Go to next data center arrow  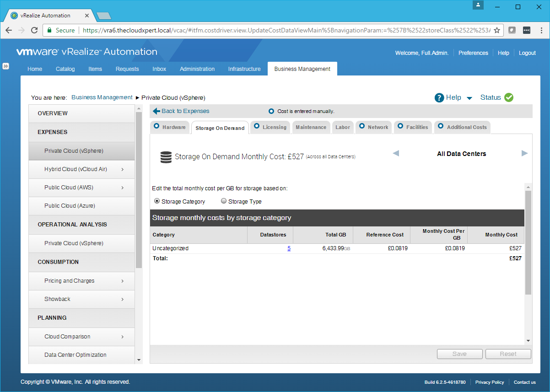[x=524, y=154]
